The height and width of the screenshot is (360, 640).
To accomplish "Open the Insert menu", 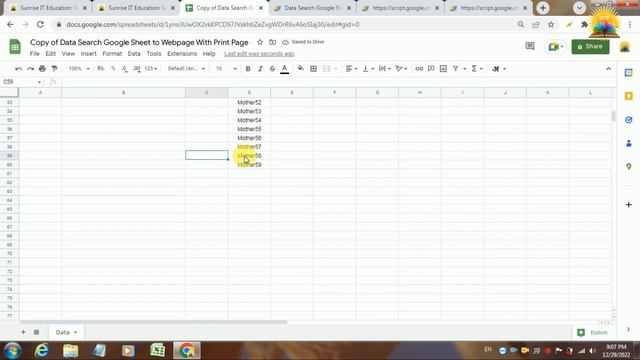I will (89, 54).
